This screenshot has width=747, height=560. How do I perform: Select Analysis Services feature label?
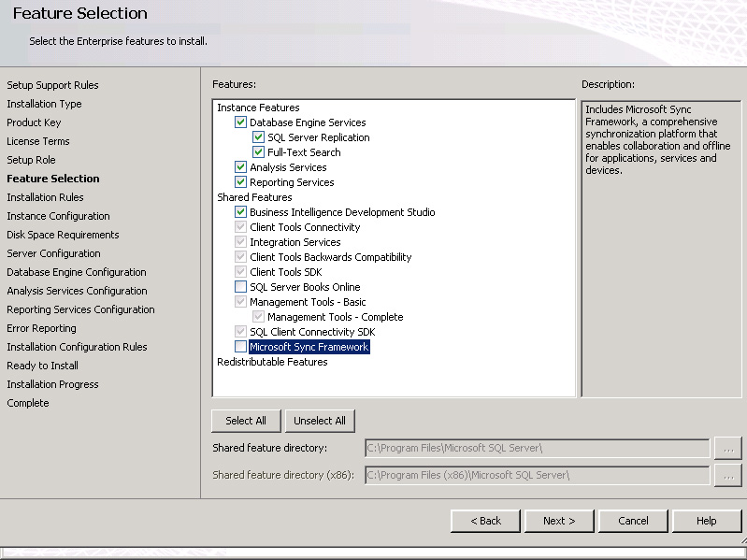288,167
